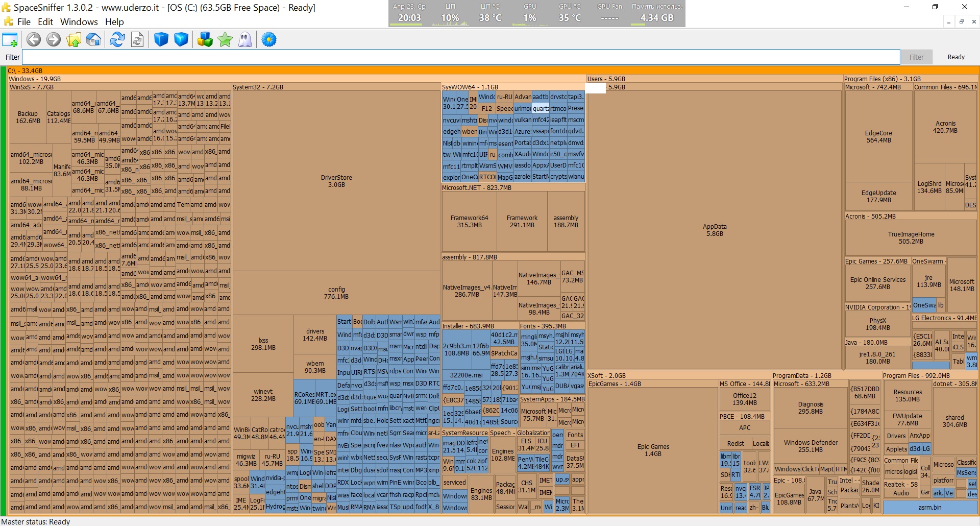Click the EdgeCore 564.4MB block
The width and height of the screenshot is (980, 526).
(878, 136)
